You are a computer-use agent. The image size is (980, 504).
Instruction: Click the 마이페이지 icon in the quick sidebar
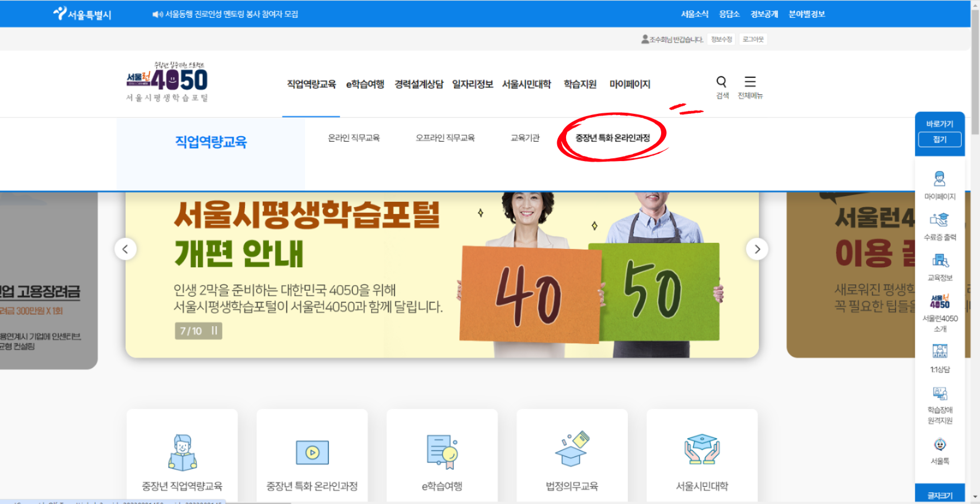click(939, 179)
